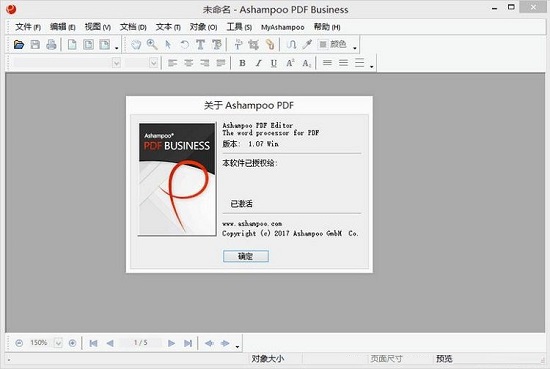Select the Text tool T icon

pos(200,45)
